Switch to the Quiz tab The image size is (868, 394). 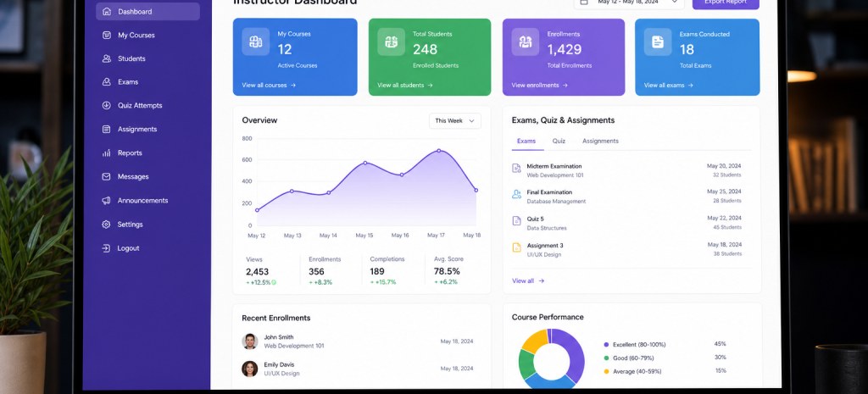[x=559, y=142]
